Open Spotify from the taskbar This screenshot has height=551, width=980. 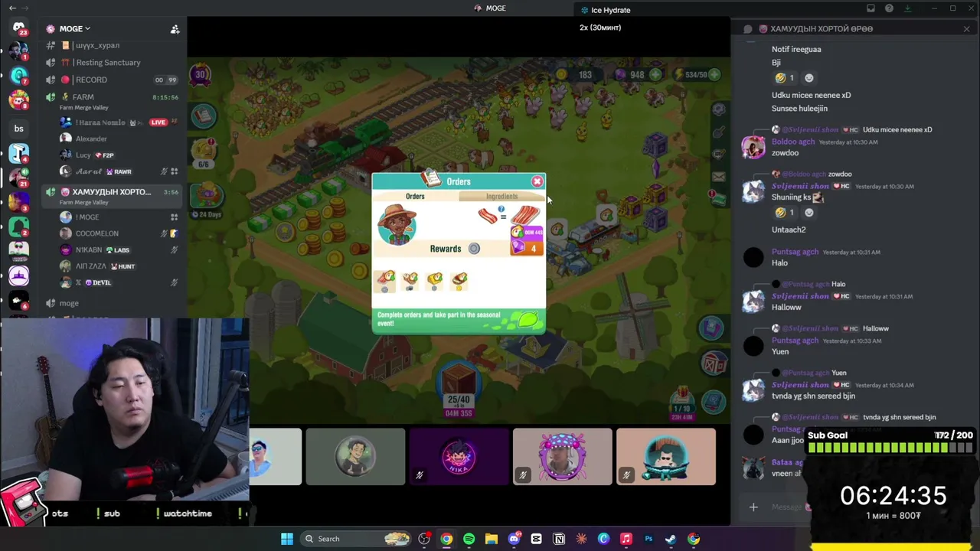(469, 539)
